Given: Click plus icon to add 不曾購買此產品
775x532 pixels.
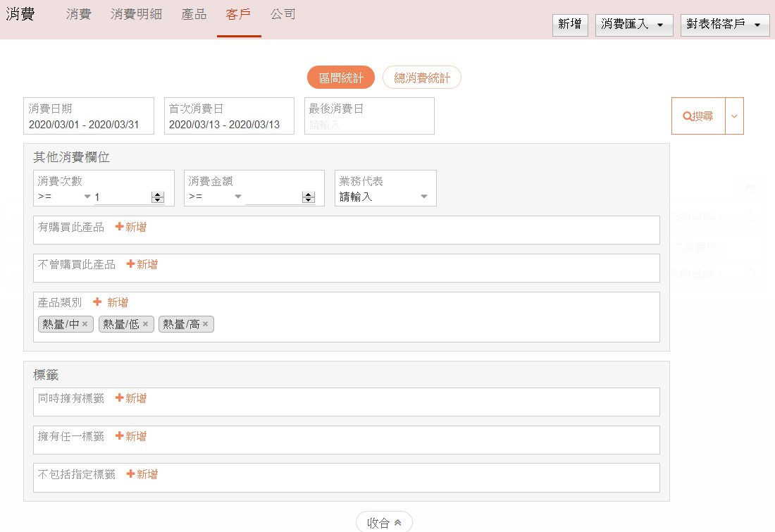Looking at the screenshot, I should coord(130,264).
